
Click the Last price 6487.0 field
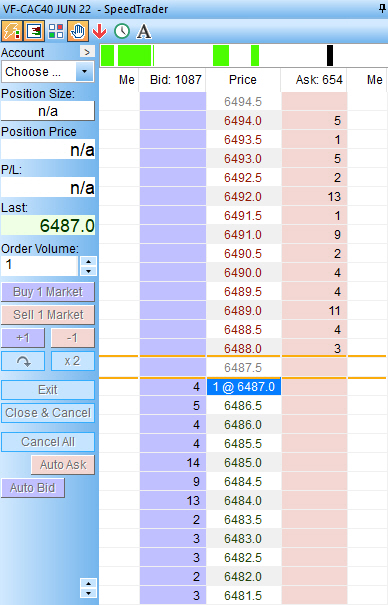point(48,225)
